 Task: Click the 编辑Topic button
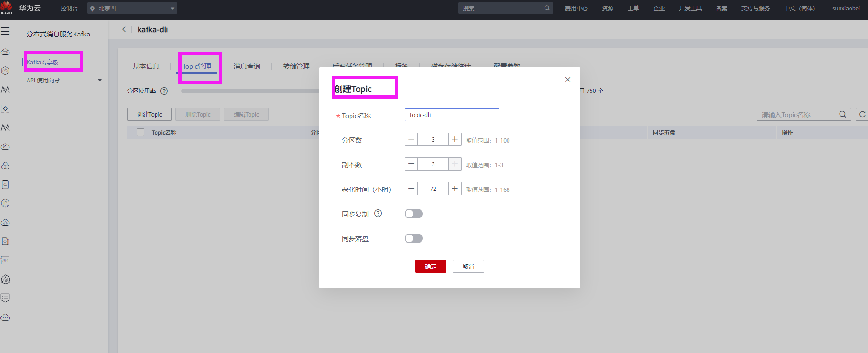[x=246, y=114]
